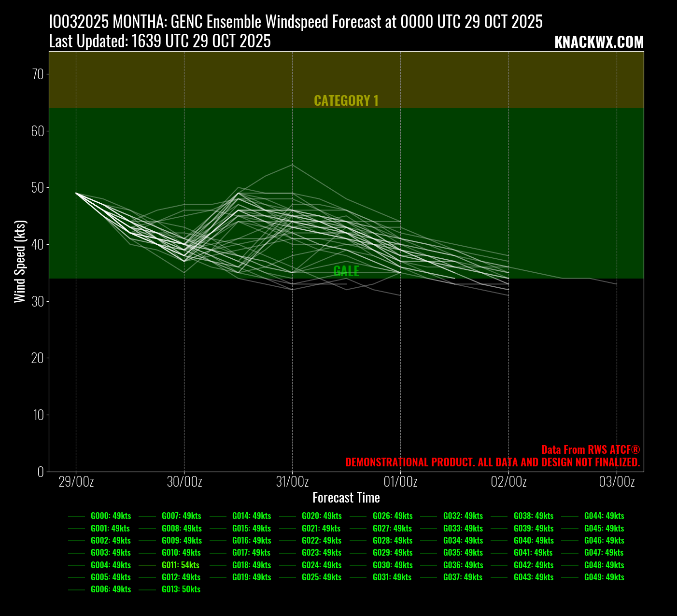The height and width of the screenshot is (616, 677).
Task: Click the 50 value on the wind speed axis
Action: [x=38, y=188]
